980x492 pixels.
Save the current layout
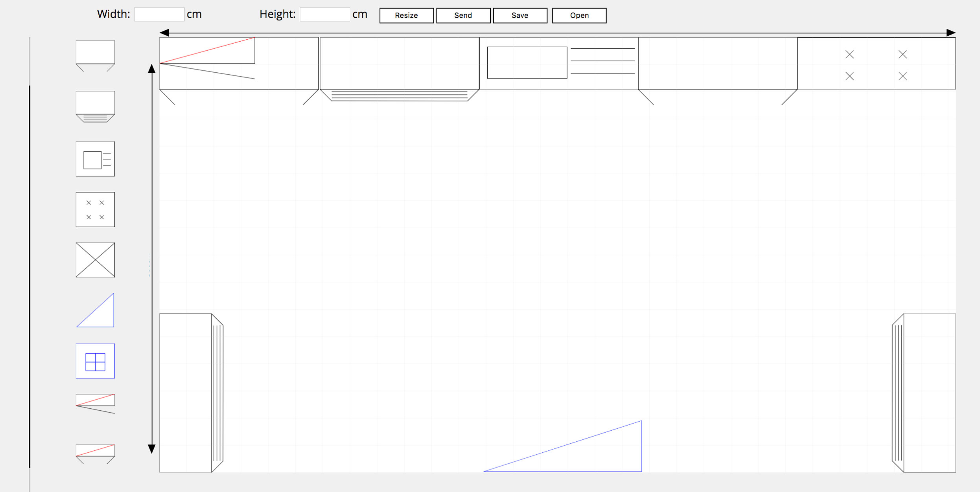[520, 15]
